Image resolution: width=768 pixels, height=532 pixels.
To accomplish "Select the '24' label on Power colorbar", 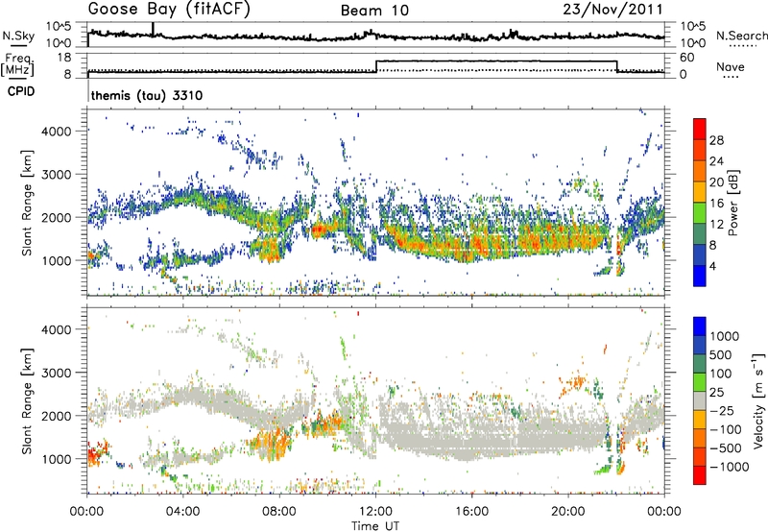I will coord(716,161).
